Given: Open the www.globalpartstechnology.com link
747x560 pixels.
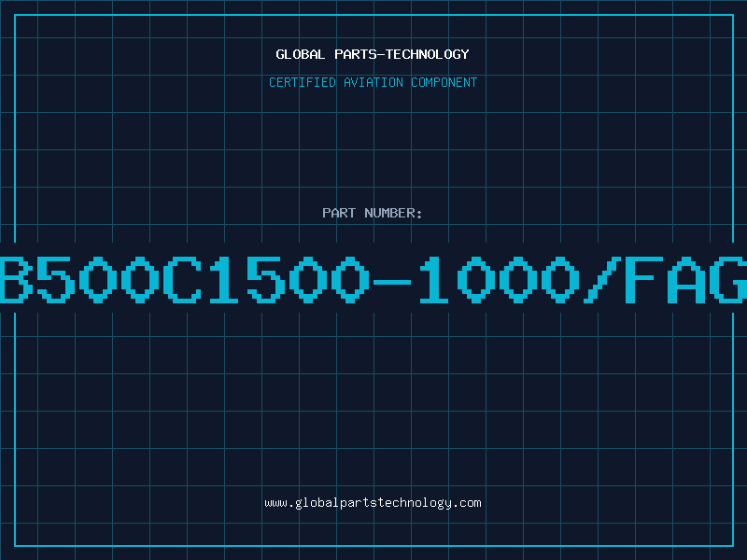Looking at the screenshot, I should pyautogui.click(x=373, y=503).
